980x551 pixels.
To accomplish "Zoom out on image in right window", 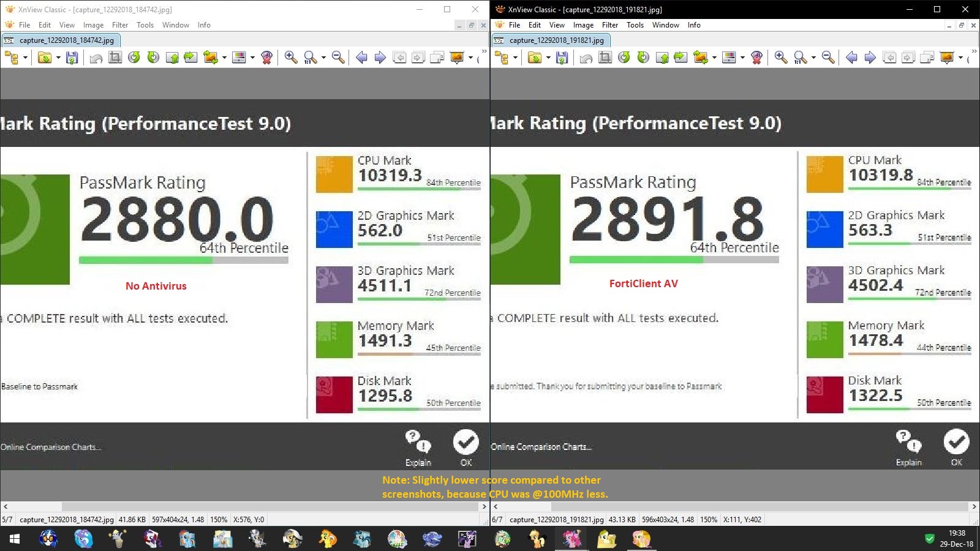I will click(828, 58).
